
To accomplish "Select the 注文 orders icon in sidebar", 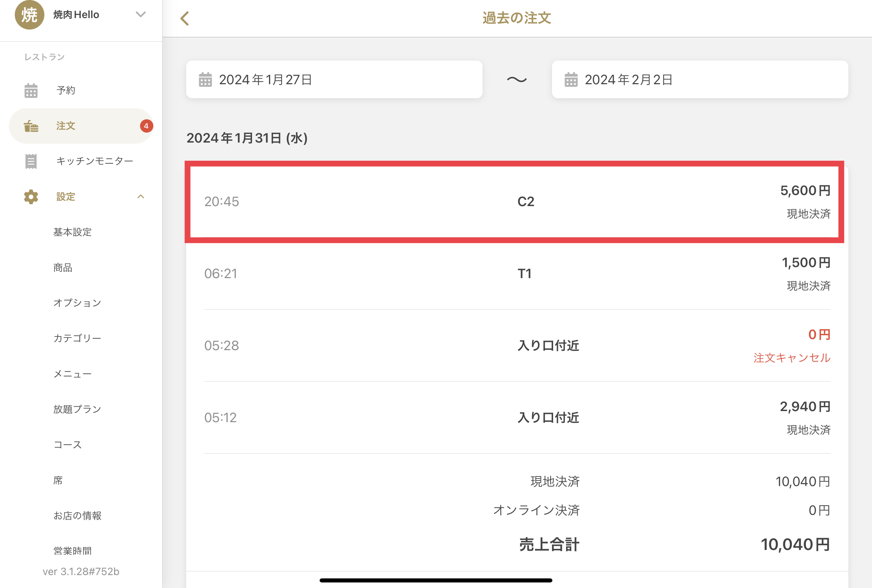I will 30,126.
